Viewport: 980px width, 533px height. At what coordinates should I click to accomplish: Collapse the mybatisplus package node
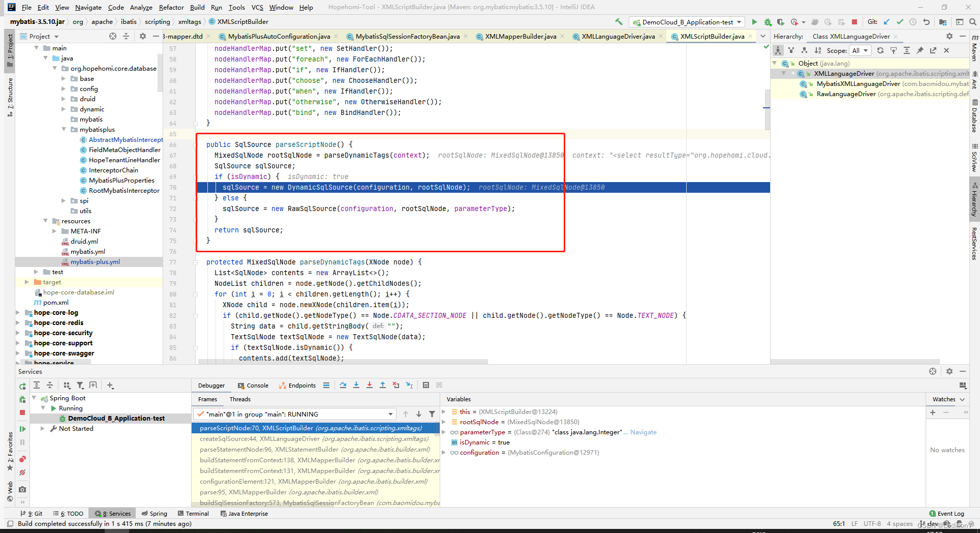[64, 130]
